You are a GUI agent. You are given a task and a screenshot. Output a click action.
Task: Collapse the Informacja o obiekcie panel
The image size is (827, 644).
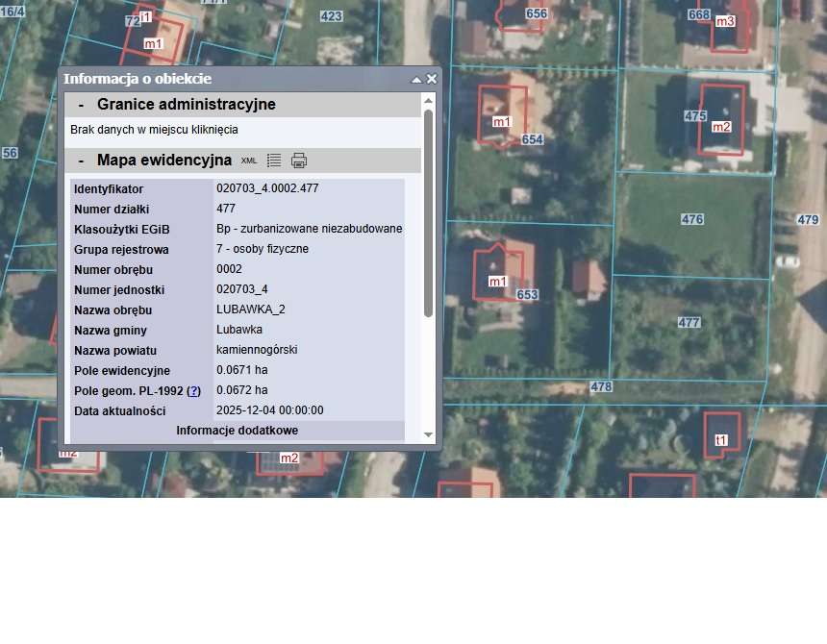click(416, 80)
